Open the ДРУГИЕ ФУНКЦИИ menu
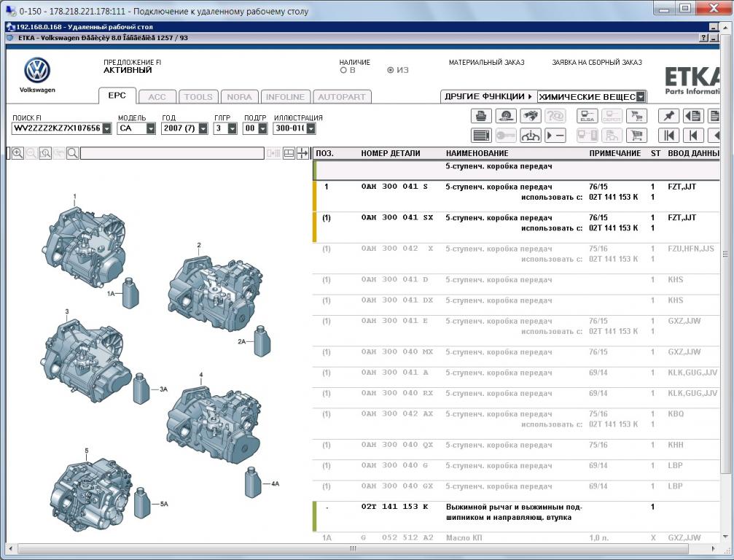This screenshot has width=734, height=560. pos(488,96)
